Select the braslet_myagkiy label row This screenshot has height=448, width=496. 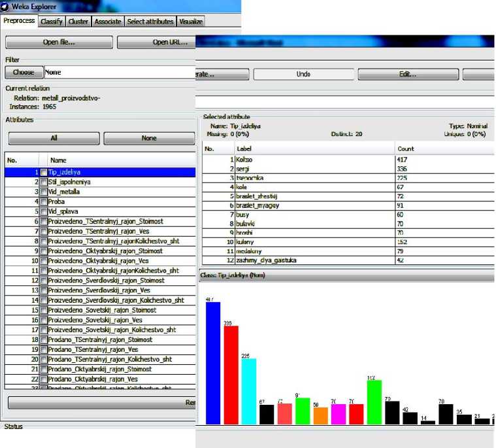pyautogui.click(x=348, y=205)
